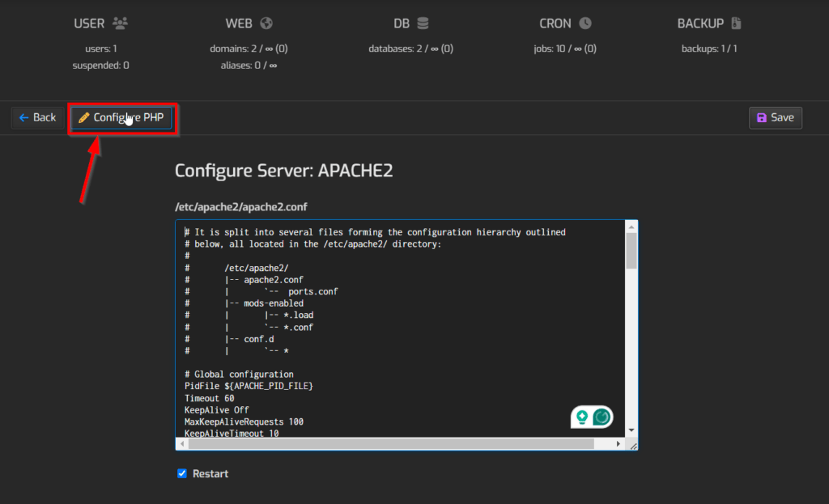829x504 pixels.
Task: Open the Configure PHP editor
Action: tap(121, 117)
